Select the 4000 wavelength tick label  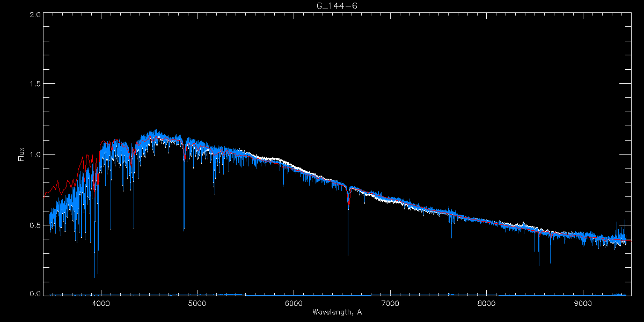tap(100, 303)
